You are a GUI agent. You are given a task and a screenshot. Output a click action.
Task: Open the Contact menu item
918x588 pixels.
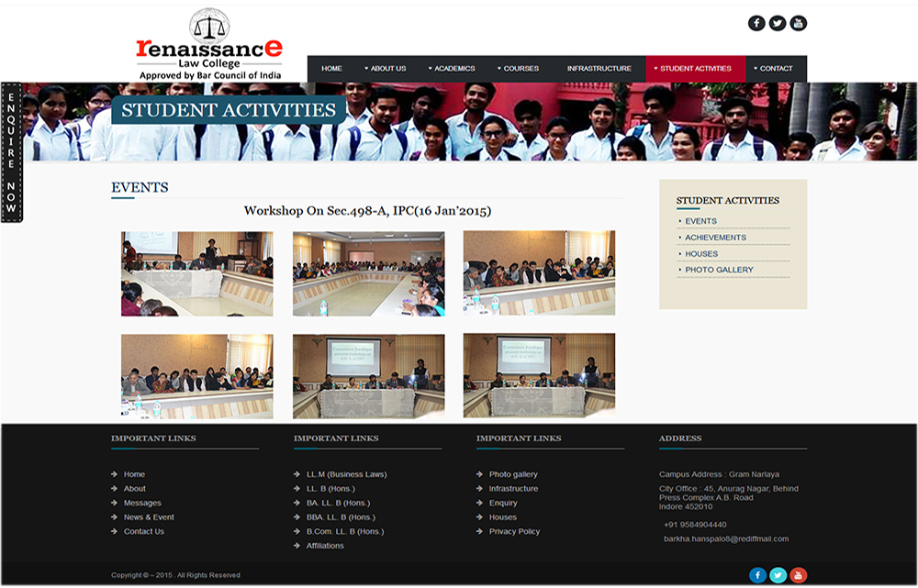tap(775, 69)
